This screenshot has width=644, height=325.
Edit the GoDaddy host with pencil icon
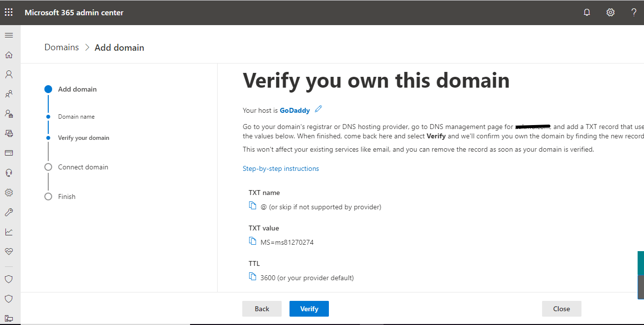click(x=319, y=109)
